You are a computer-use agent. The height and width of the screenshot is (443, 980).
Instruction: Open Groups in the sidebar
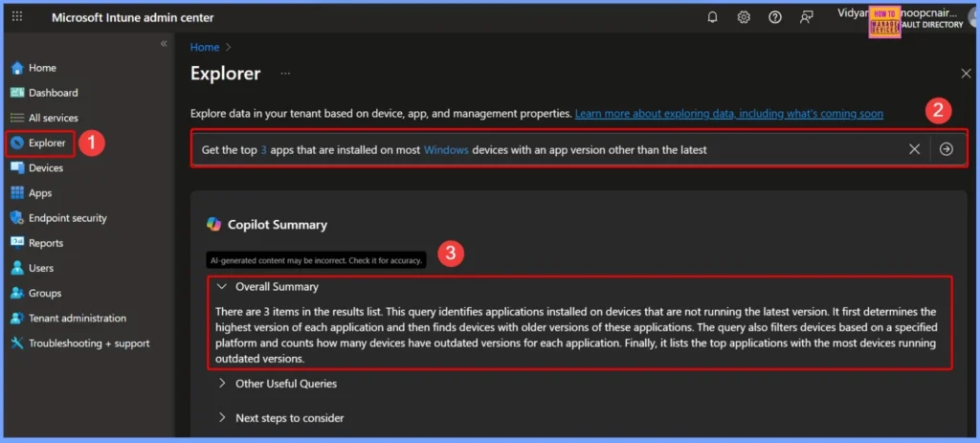click(x=45, y=293)
